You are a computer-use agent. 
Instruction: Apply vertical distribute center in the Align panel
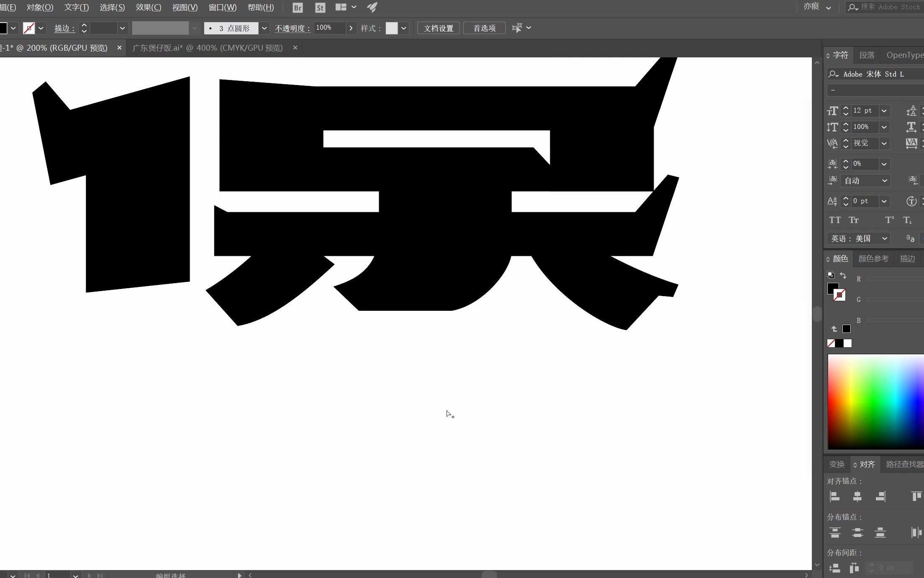(857, 533)
